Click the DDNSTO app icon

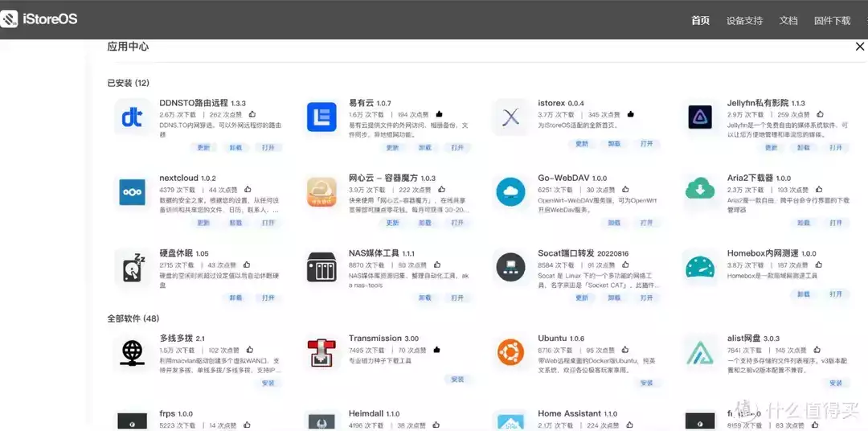pyautogui.click(x=133, y=117)
